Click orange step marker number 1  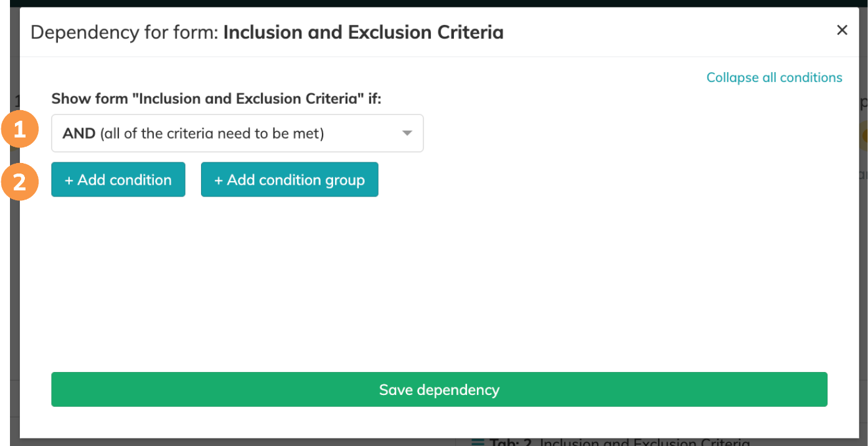point(20,130)
